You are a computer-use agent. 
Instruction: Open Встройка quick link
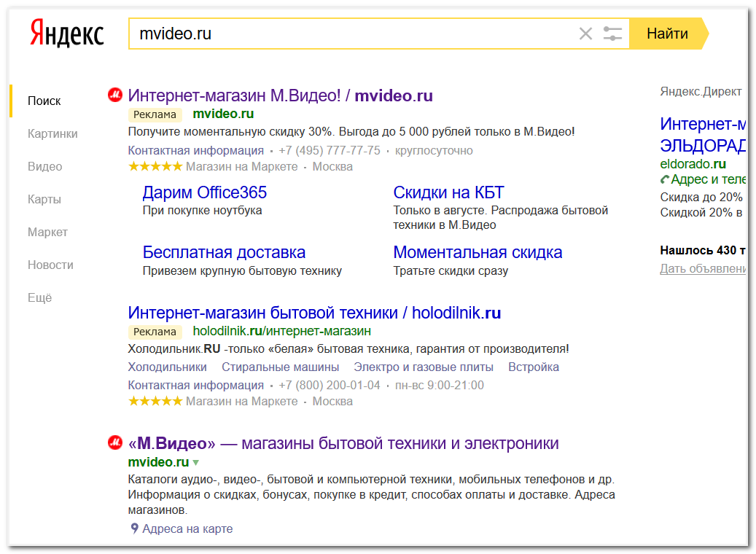[533, 367]
